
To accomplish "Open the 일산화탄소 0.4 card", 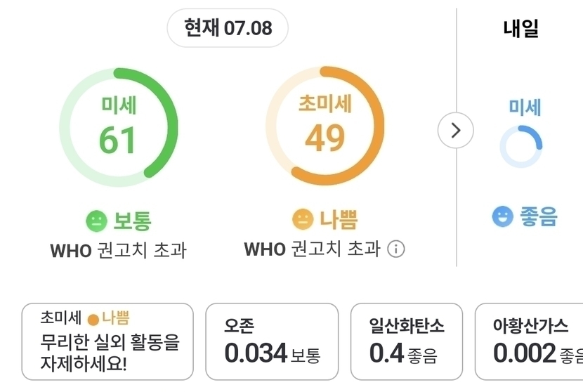I will point(407,341).
